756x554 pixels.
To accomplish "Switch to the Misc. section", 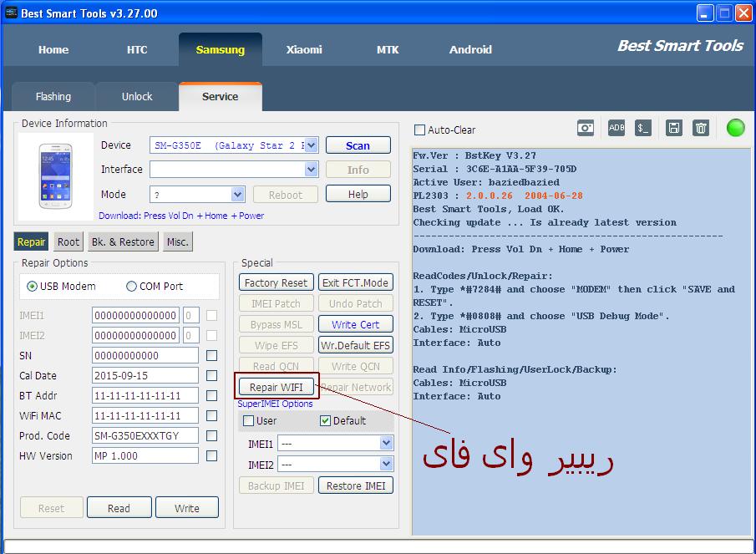I will coord(178,242).
